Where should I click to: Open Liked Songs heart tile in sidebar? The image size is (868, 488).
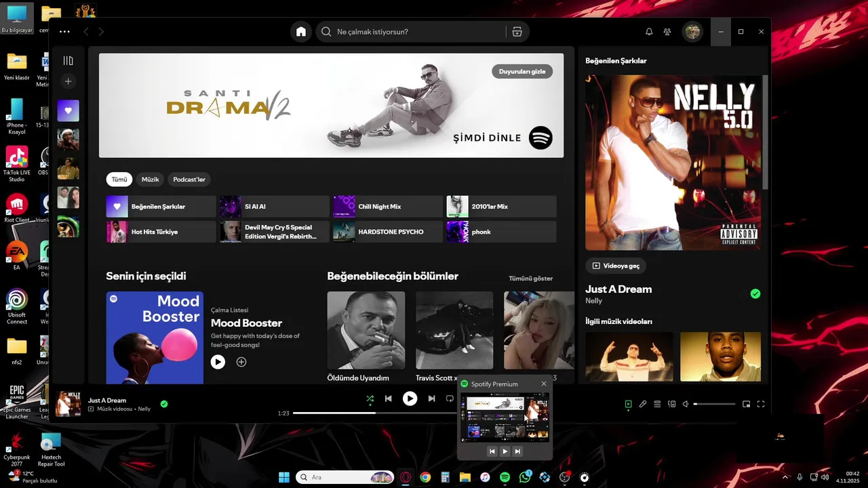68,110
